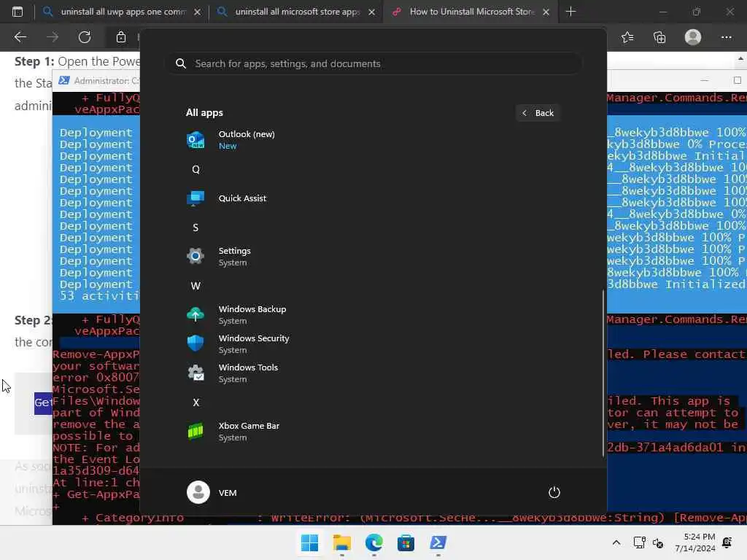Click the Start menu search field

[373, 63]
